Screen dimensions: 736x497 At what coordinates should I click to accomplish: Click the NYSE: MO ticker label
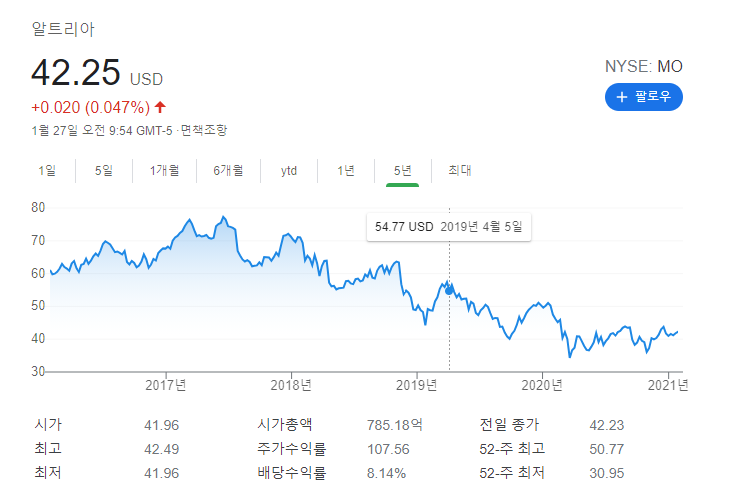tap(644, 67)
